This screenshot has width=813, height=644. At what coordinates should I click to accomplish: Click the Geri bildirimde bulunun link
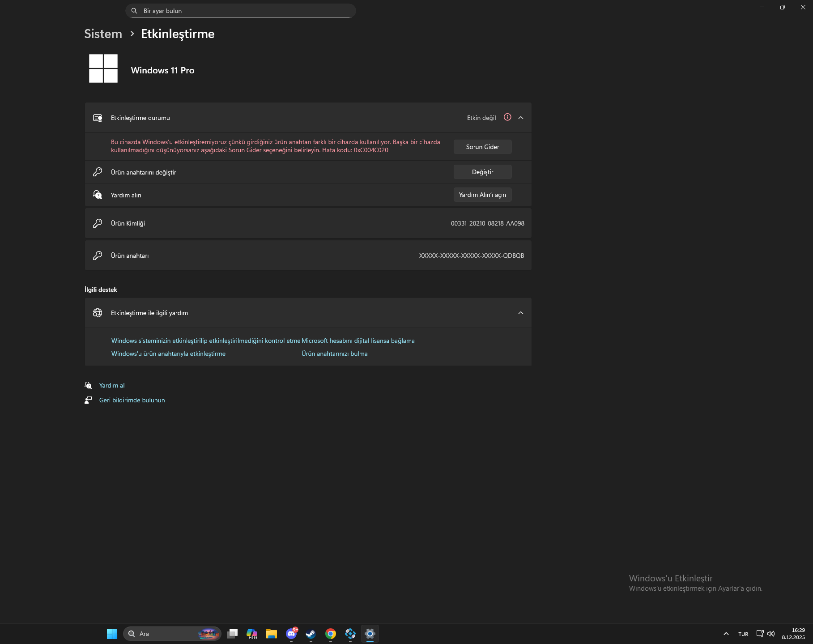132,400
